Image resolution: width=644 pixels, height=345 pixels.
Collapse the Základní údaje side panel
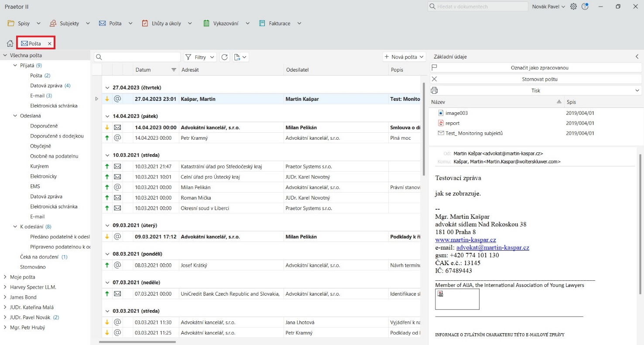coord(637,57)
